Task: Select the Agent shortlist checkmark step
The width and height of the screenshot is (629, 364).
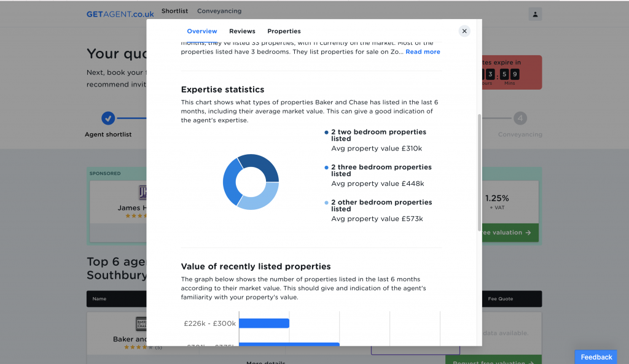Action: pyautogui.click(x=108, y=118)
